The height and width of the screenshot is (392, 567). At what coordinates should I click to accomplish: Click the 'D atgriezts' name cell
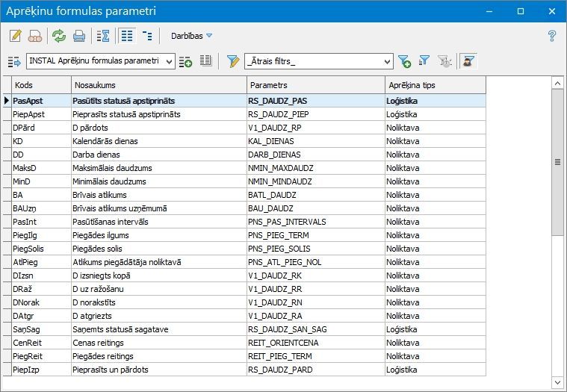pyautogui.click(x=159, y=316)
